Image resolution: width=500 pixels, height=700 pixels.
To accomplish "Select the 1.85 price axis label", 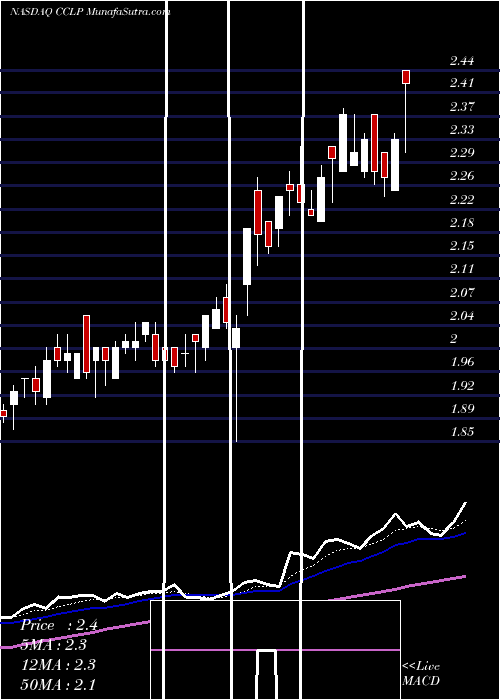I will tap(462, 432).
